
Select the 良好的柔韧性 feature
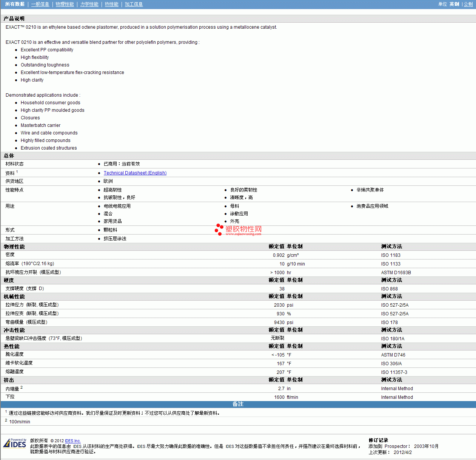pyautogui.click(x=244, y=190)
